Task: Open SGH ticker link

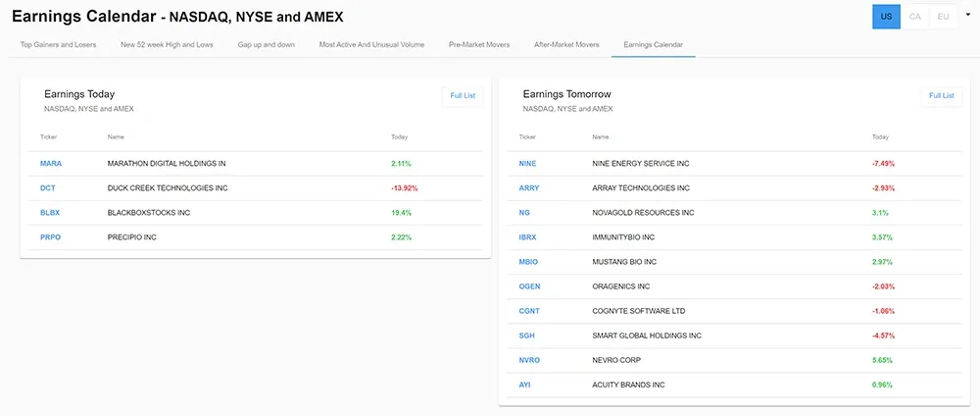Action: click(x=527, y=336)
